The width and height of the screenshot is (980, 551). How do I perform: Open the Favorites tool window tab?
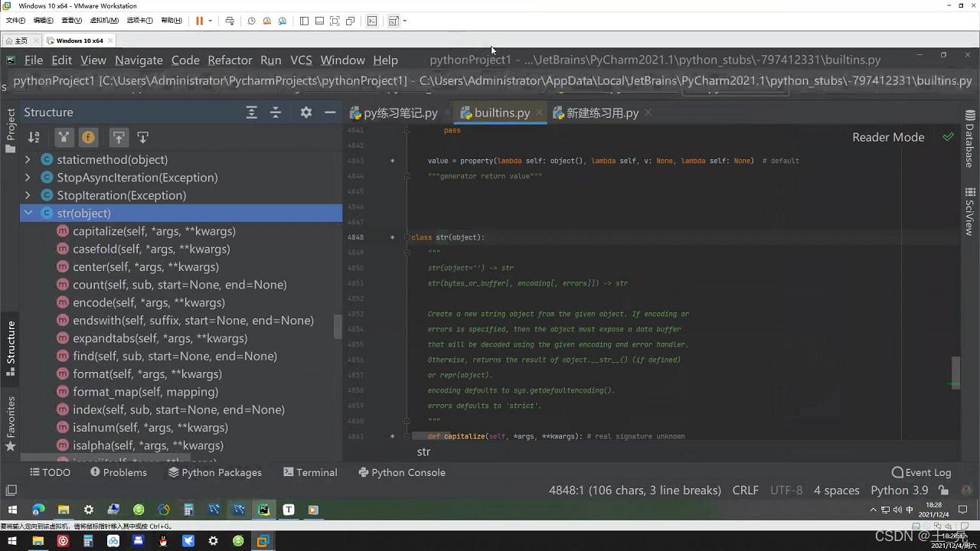[10, 423]
